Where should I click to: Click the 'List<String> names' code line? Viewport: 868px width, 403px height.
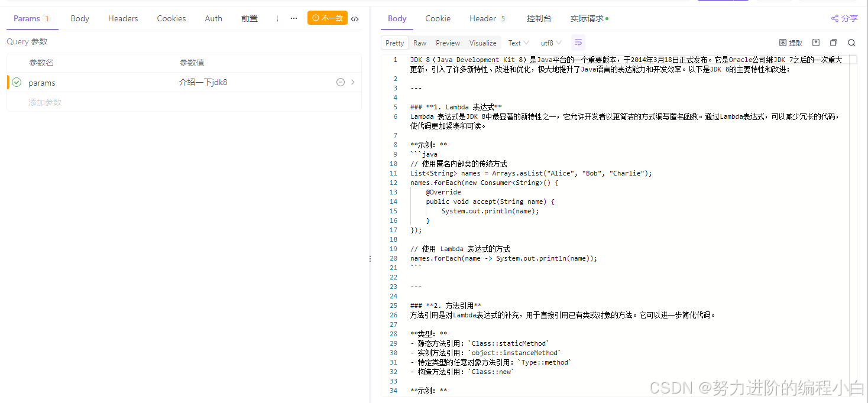pyautogui.click(x=531, y=173)
